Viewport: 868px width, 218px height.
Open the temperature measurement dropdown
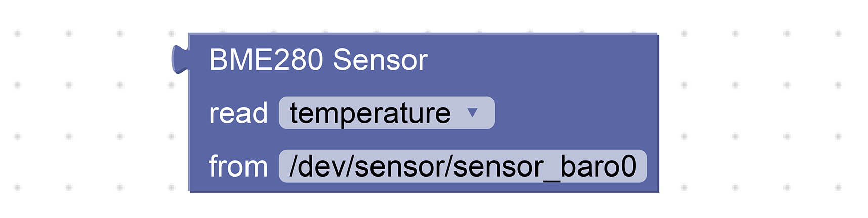coord(387,113)
